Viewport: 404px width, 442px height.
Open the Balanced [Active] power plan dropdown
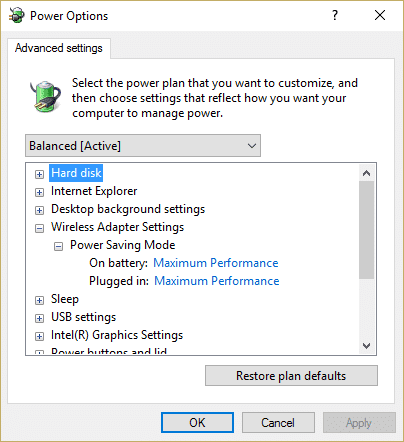click(143, 146)
